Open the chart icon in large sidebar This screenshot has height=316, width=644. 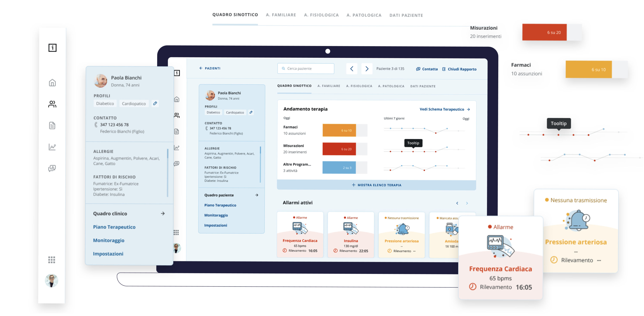click(x=52, y=147)
